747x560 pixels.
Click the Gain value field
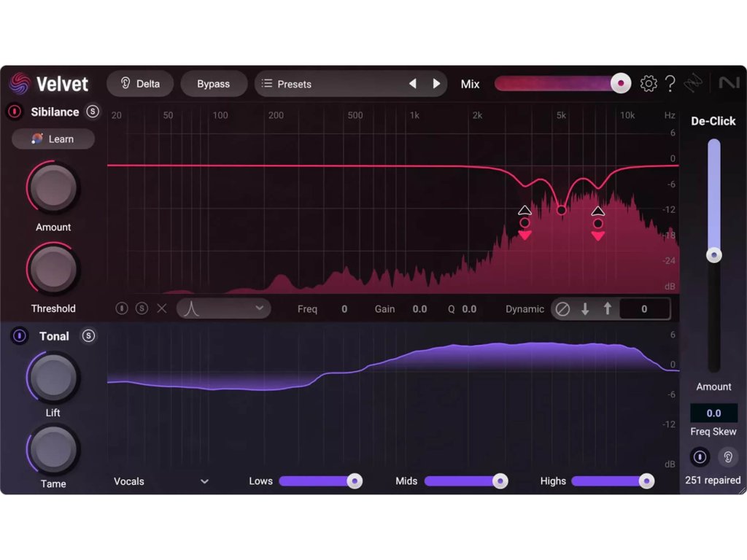[x=419, y=309]
